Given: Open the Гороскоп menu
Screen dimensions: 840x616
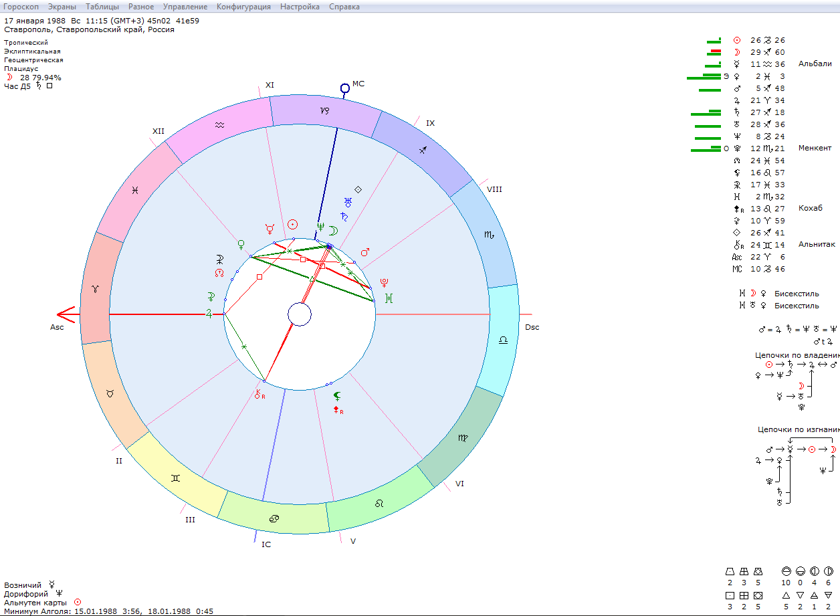Looking at the screenshot, I should pyautogui.click(x=21, y=7).
